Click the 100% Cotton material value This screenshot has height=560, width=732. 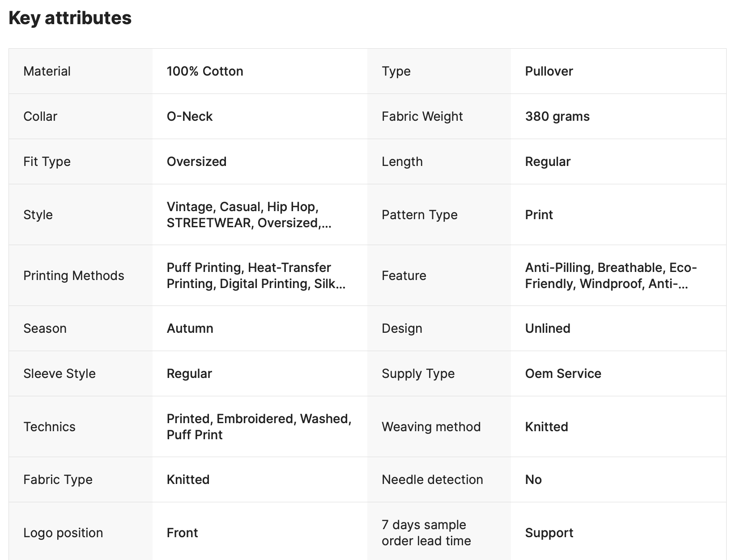pyautogui.click(x=205, y=71)
